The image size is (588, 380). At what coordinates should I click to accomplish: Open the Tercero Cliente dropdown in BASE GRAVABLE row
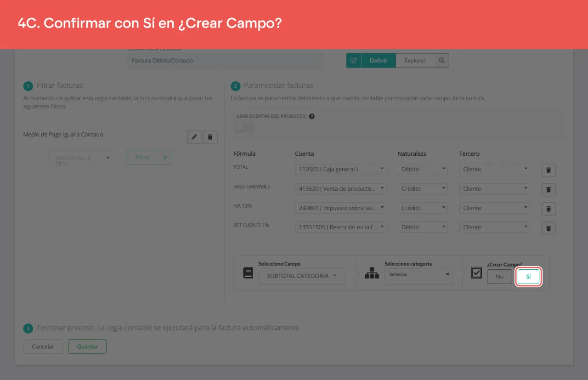click(x=495, y=188)
